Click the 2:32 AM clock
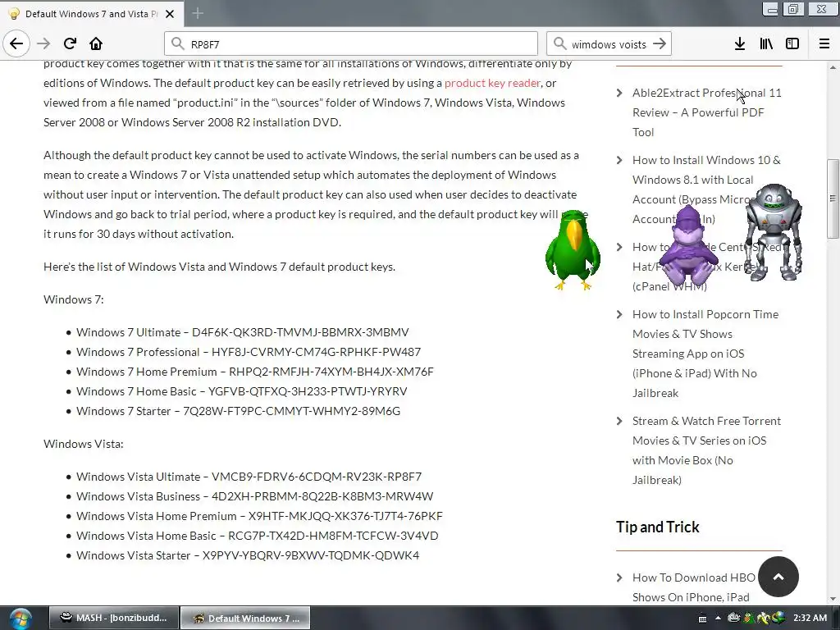The width and height of the screenshot is (840, 630). (810, 618)
